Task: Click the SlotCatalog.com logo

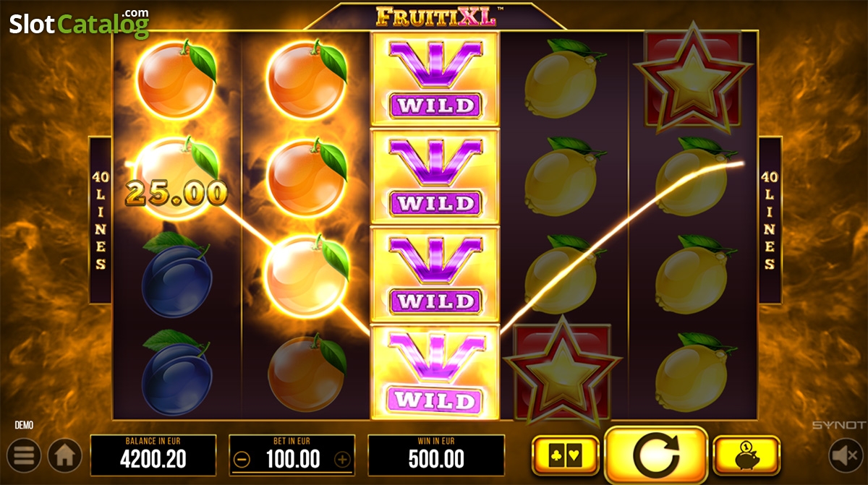Action: 80,23
